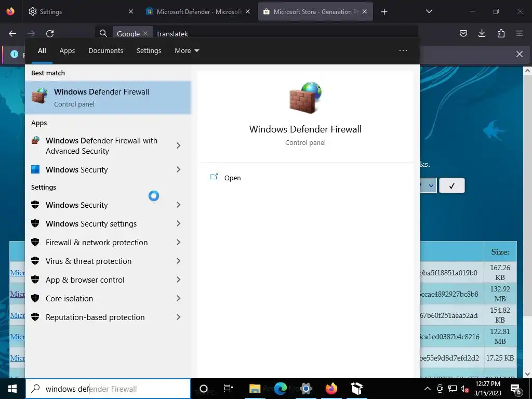532x399 pixels.
Task: Switch to Microsoft Defender browser tab
Action: coord(198,11)
